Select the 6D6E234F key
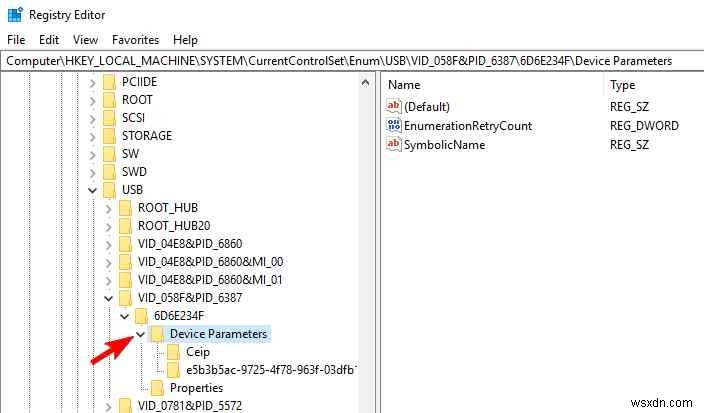This screenshot has width=704, height=413. (x=178, y=316)
